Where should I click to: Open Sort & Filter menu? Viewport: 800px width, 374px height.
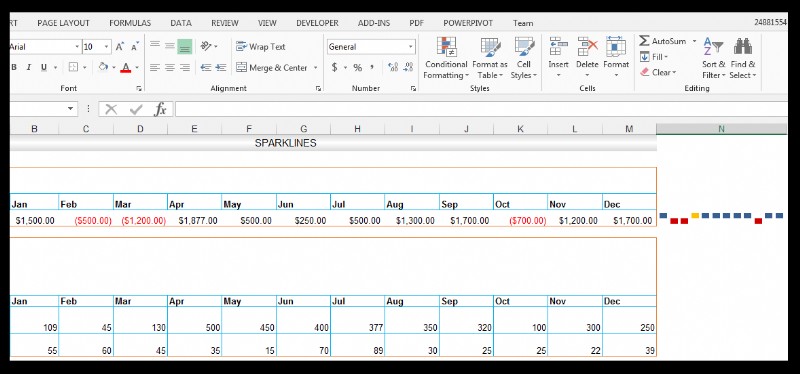click(713, 58)
